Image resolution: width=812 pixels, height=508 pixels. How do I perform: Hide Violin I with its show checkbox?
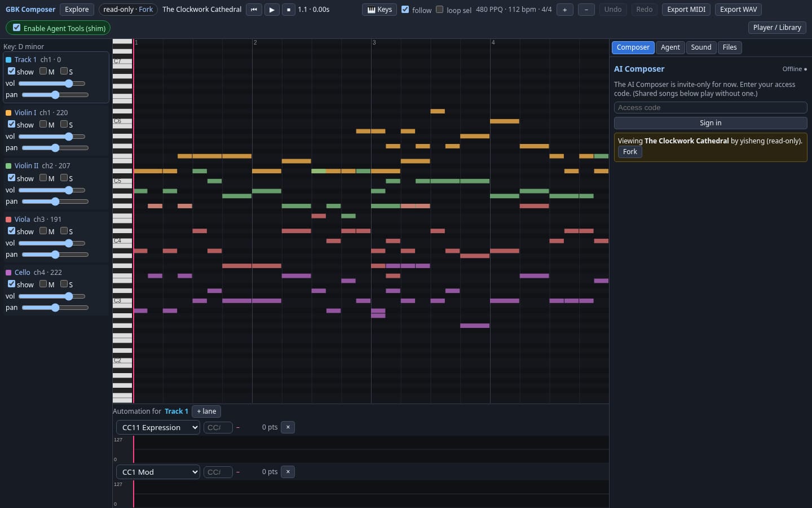(11, 124)
